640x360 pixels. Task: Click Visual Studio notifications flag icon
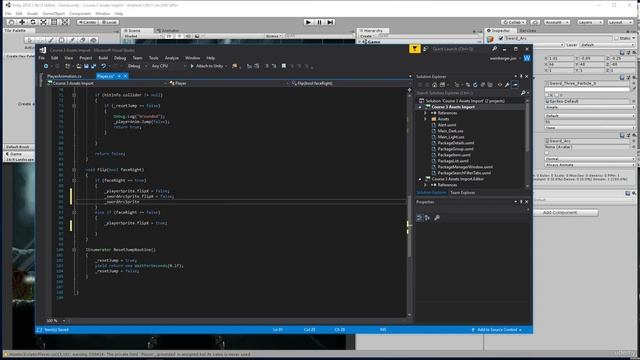coord(414,49)
